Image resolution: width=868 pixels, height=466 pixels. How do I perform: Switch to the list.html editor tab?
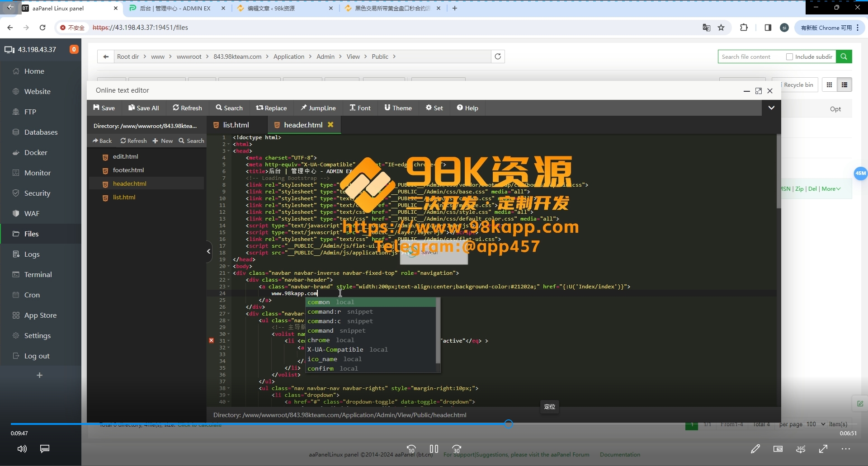pos(236,125)
